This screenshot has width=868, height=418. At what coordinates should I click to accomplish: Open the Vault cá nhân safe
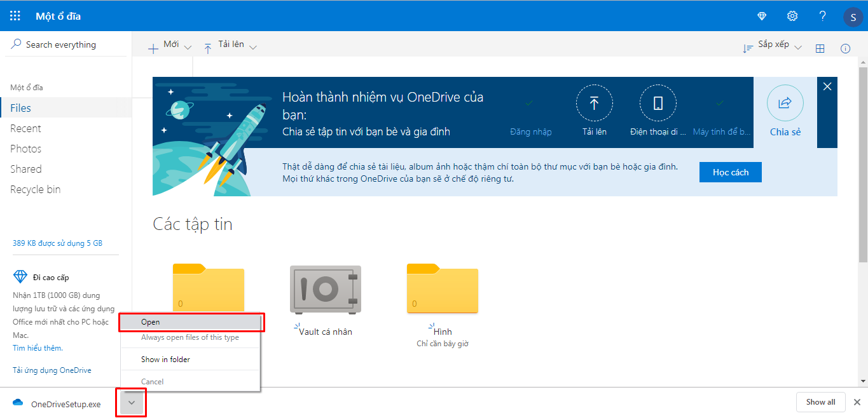tap(326, 289)
